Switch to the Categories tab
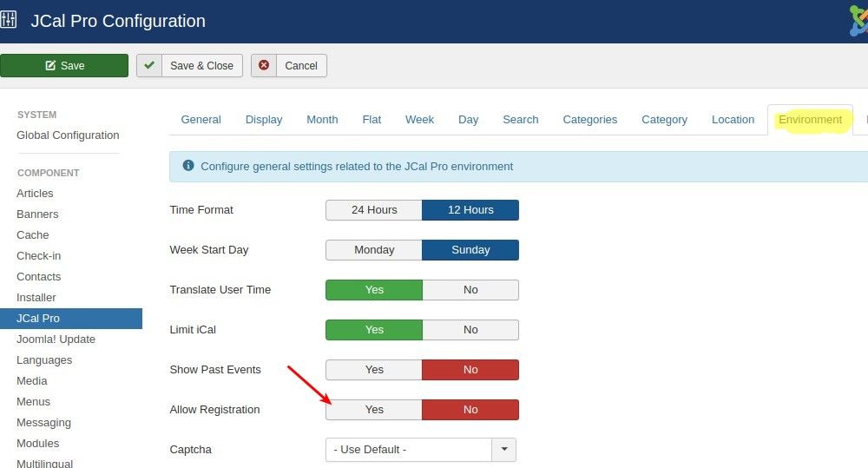 (x=590, y=120)
